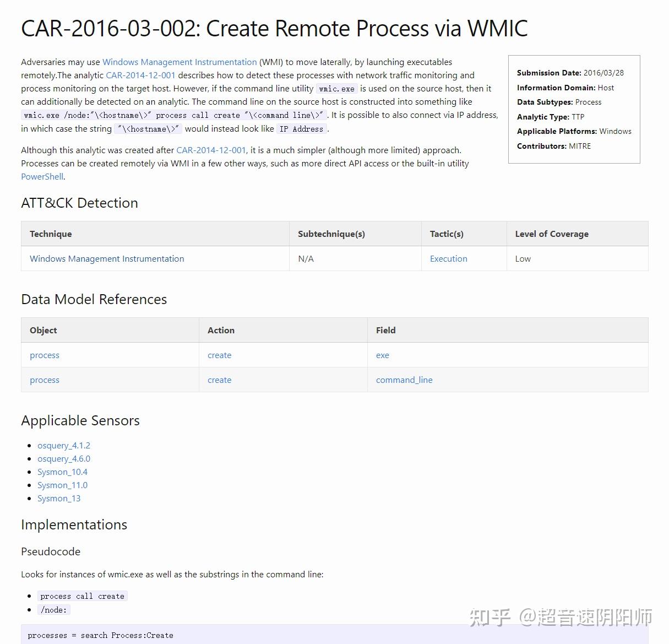This screenshot has width=669, height=644.
Task: Click the 'processes = search Process:Create' code line
Action: [100, 635]
